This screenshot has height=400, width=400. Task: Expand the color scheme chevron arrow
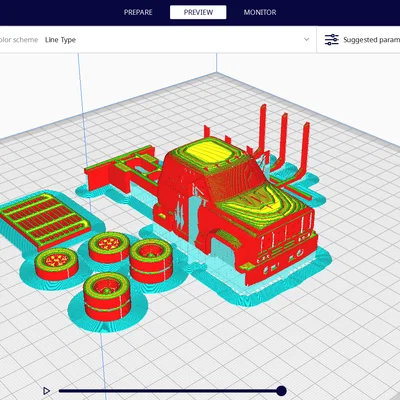(306, 39)
